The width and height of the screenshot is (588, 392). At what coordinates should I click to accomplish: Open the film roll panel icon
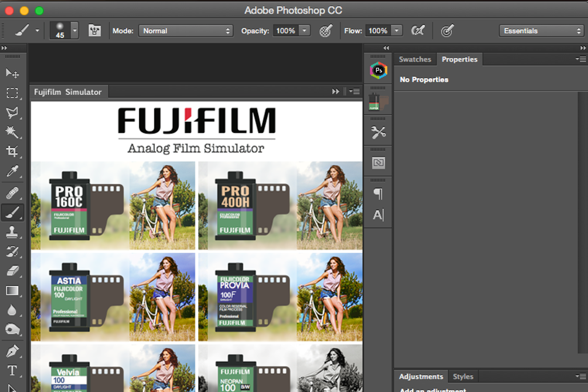point(378,101)
